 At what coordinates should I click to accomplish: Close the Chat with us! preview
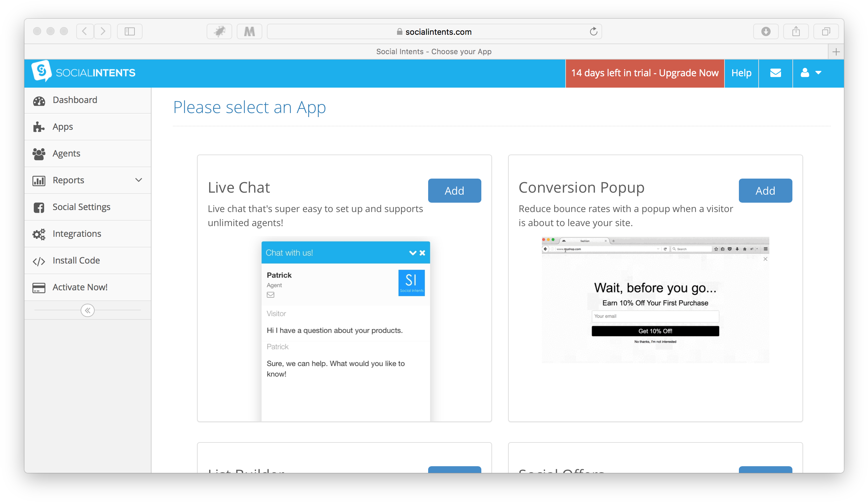pyautogui.click(x=422, y=253)
